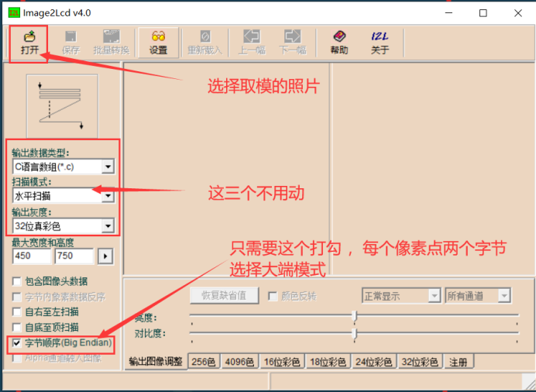Viewport: 536px width, 392px height.
Task: Close the Image2Lcd window
Action: 518,13
